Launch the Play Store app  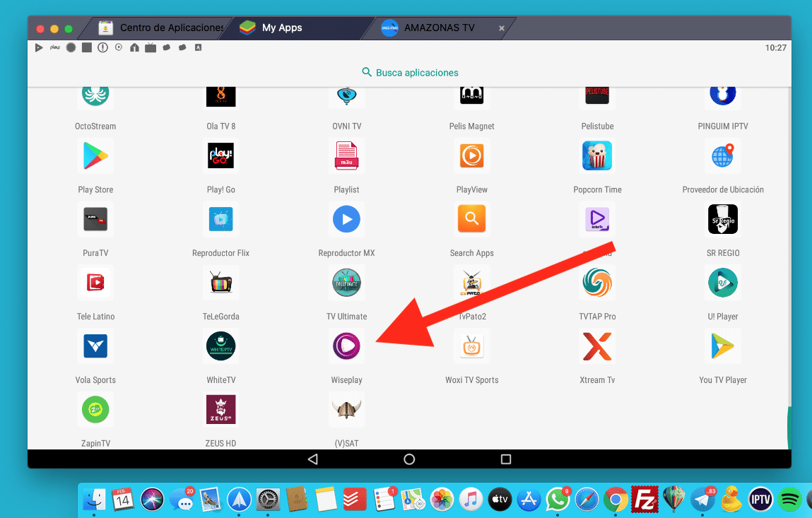[x=95, y=156]
